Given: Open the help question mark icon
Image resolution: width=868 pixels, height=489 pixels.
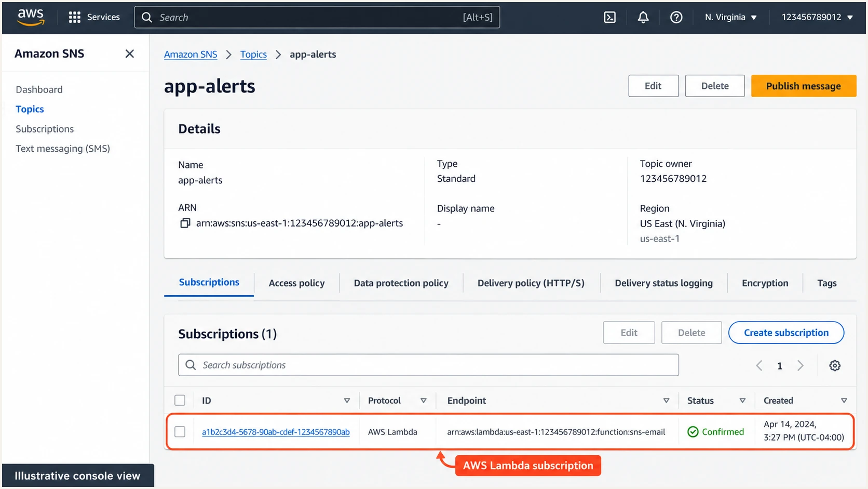Looking at the screenshot, I should (x=676, y=17).
